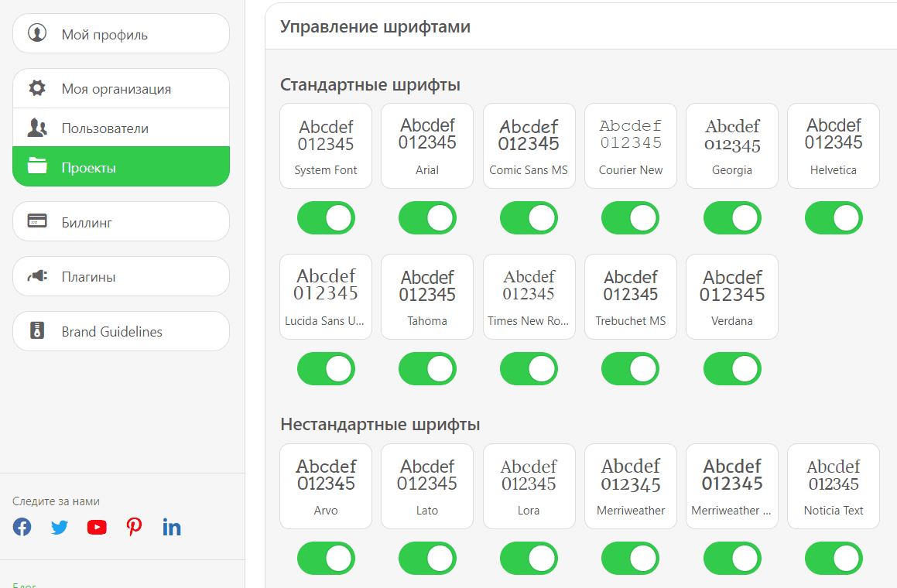This screenshot has height=588, width=897.
Task: Disable the Lato font toggle
Action: [427, 559]
